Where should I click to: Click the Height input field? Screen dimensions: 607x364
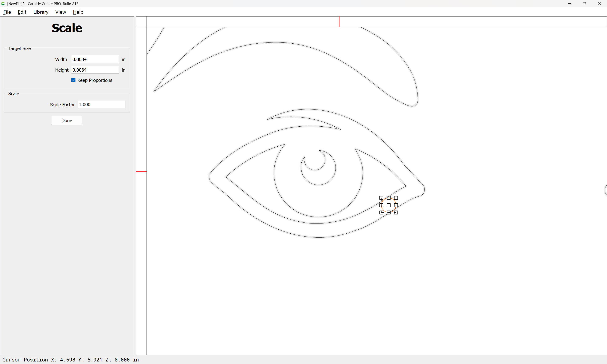coord(95,70)
